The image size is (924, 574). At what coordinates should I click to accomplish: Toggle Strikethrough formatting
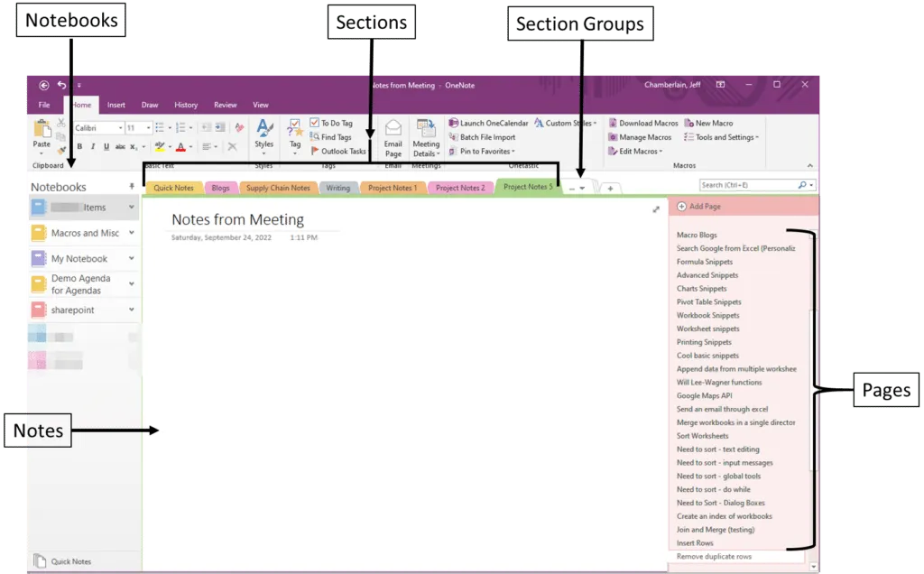[120, 147]
